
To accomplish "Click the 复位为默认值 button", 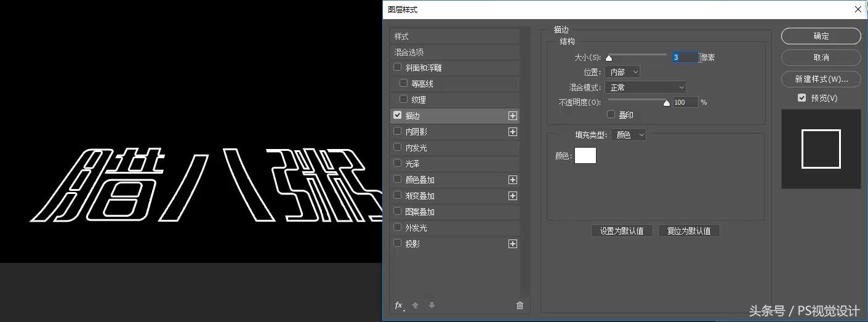I will pos(689,231).
